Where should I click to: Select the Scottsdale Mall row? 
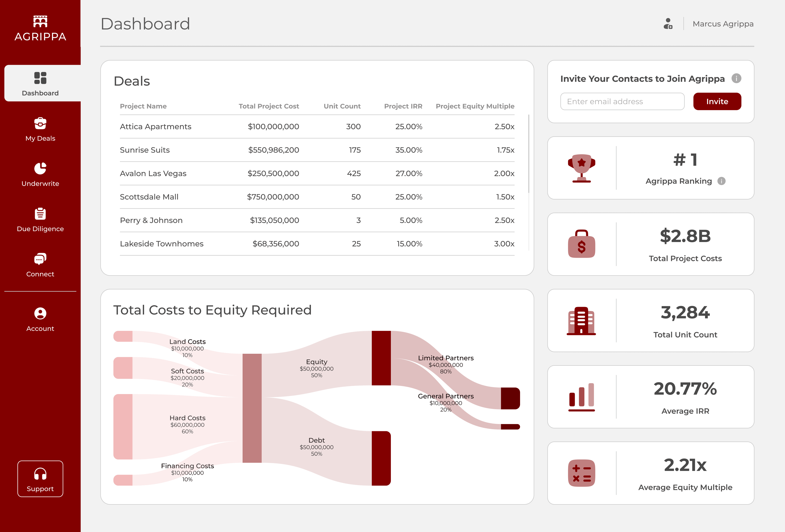click(x=317, y=197)
